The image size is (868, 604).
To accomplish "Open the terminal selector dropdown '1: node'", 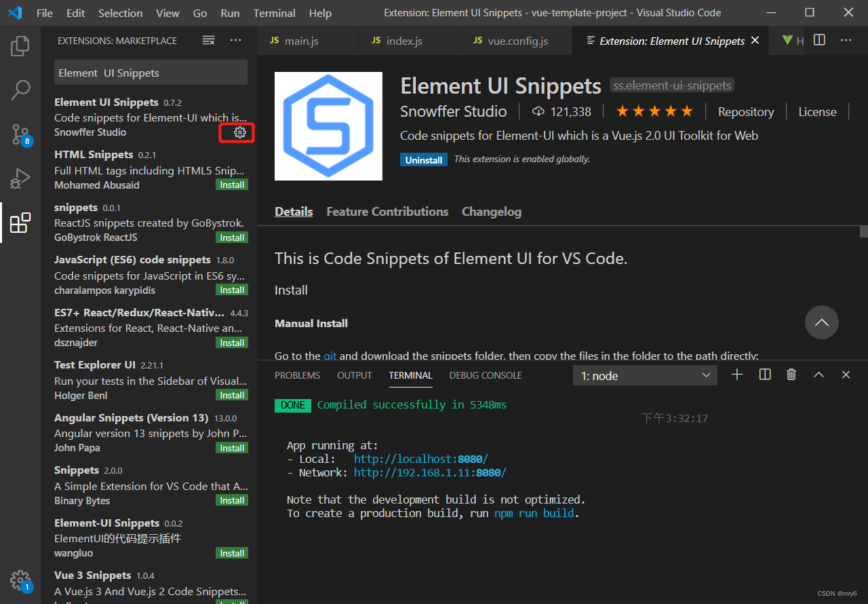I will (x=645, y=375).
